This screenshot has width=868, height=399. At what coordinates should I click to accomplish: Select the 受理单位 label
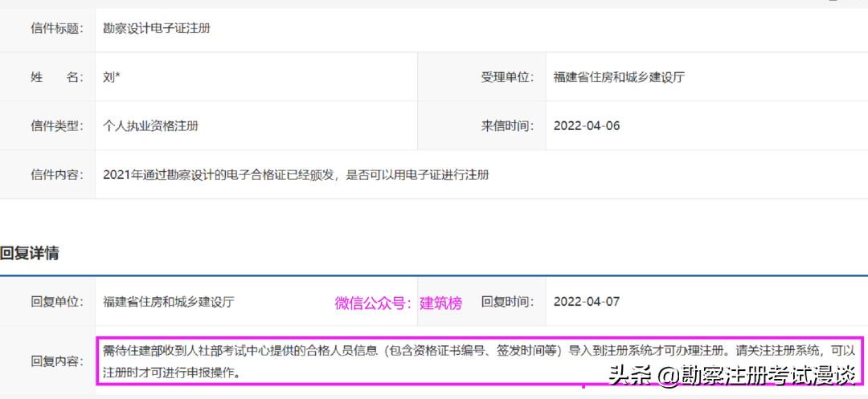[507, 77]
